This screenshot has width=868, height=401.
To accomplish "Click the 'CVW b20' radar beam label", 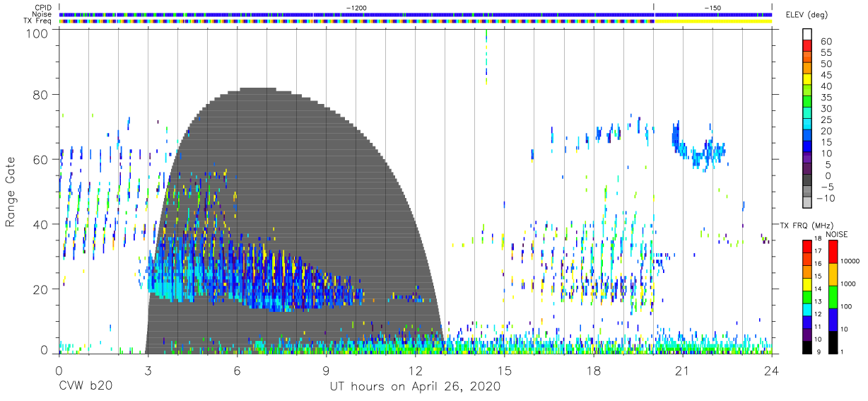I will pyautogui.click(x=86, y=387).
